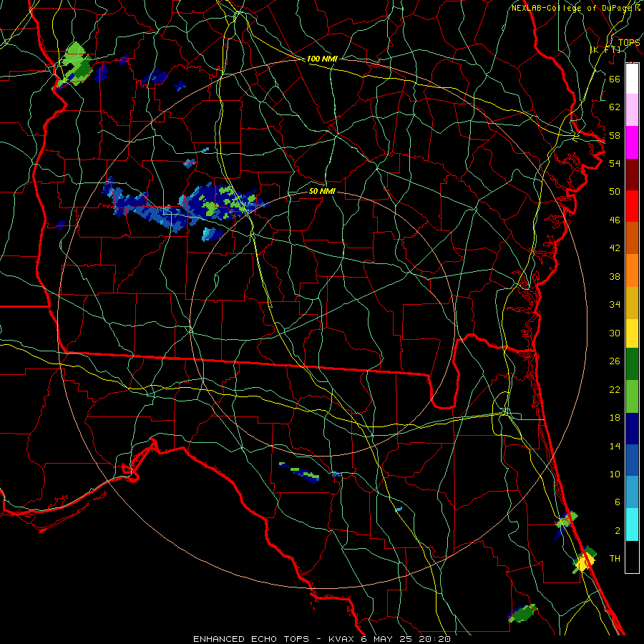The width and height of the screenshot is (644, 644).
Task: Click the "TH" threshold legend label
Action: [x=615, y=559]
